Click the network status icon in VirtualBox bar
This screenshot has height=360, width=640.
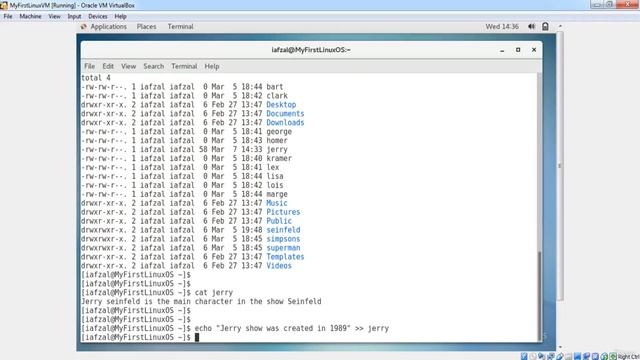(x=551, y=356)
